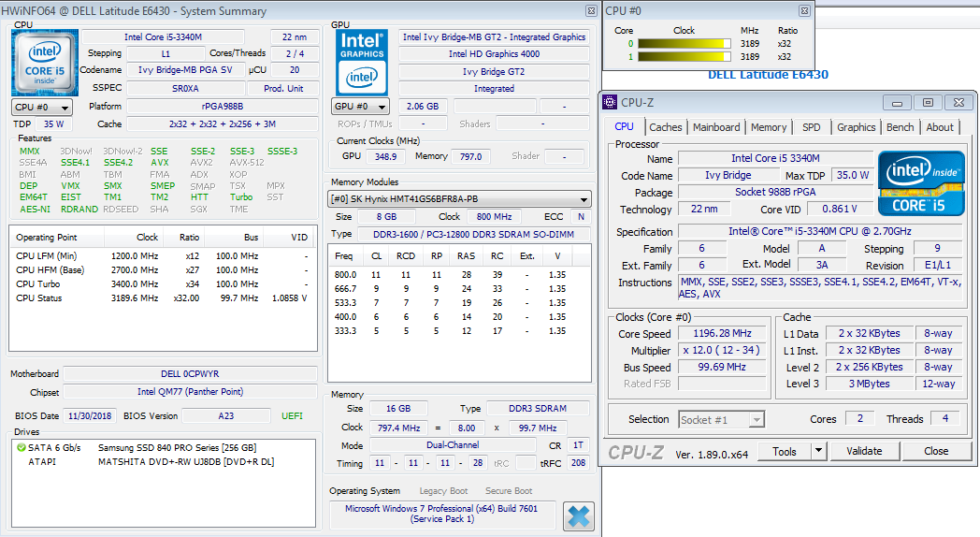Click the Intel QM77 (Panther Point) chipset field

pyautogui.click(x=190, y=391)
